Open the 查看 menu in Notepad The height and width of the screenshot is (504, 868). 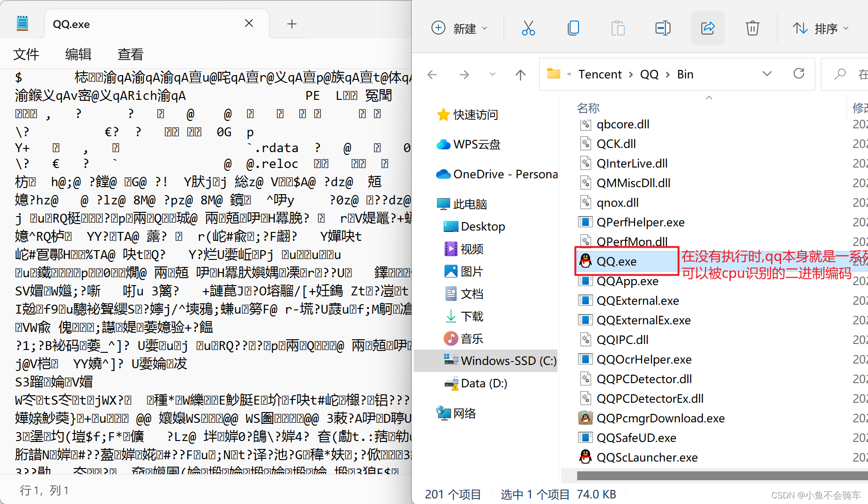(130, 55)
